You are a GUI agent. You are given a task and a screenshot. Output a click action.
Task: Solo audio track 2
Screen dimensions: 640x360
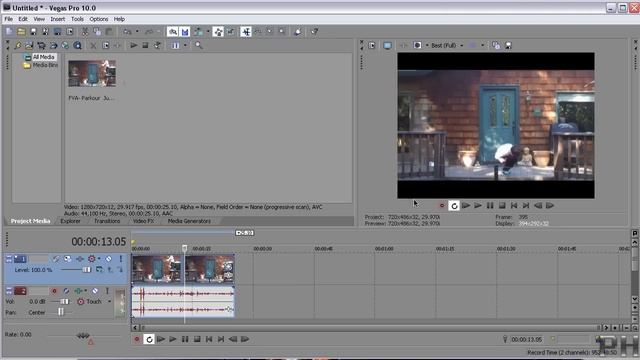(x=107, y=291)
